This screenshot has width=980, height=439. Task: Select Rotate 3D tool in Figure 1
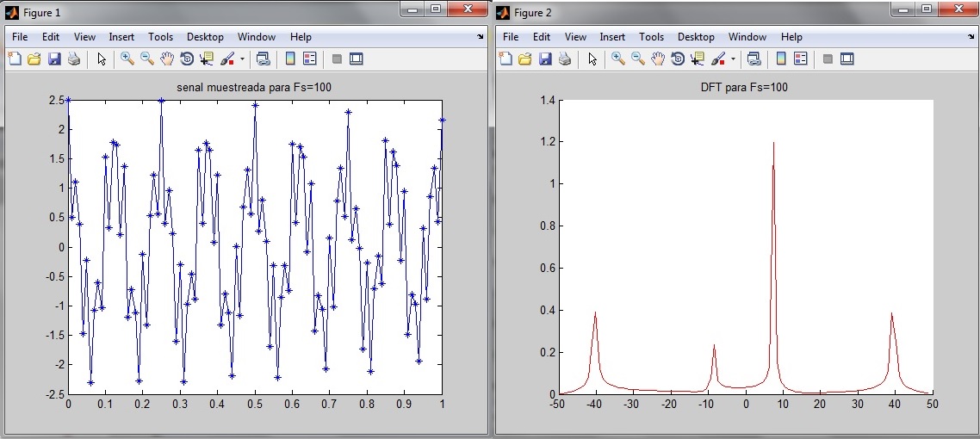click(187, 59)
